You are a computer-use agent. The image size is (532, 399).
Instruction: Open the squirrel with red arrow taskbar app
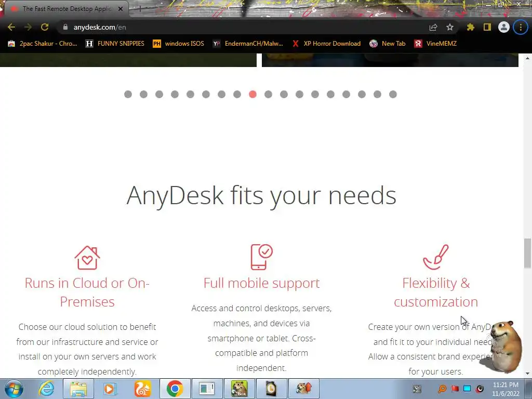coord(303,389)
